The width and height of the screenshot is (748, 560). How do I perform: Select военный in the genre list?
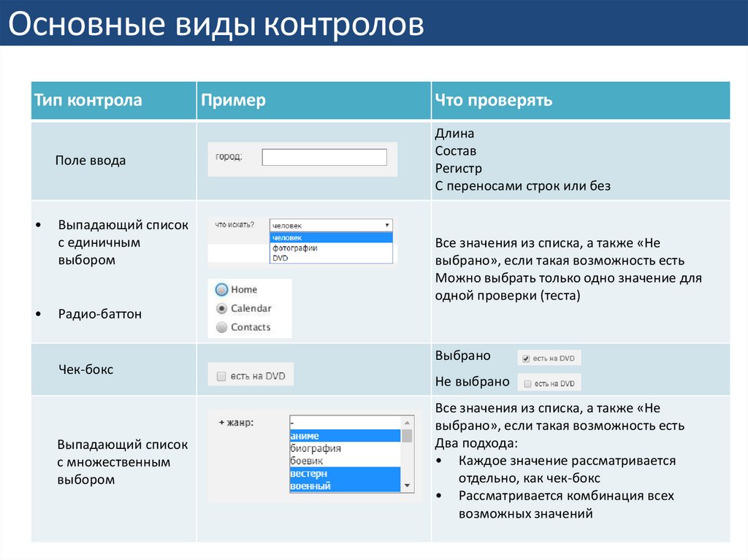pos(346,486)
